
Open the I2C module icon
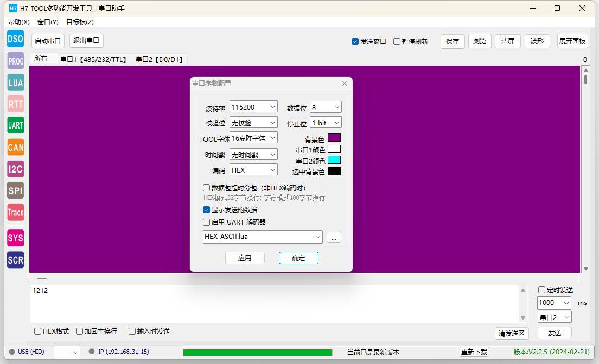[16, 169]
